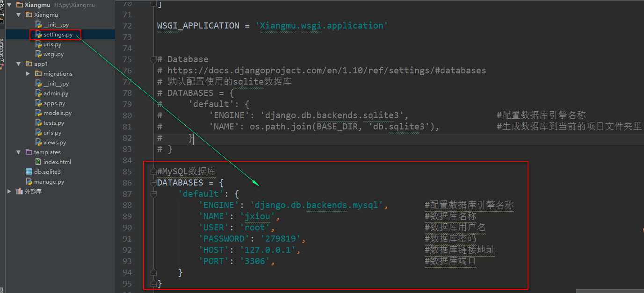644x293 pixels.
Task: Toggle fold end marker on line 94
Action: (153, 272)
